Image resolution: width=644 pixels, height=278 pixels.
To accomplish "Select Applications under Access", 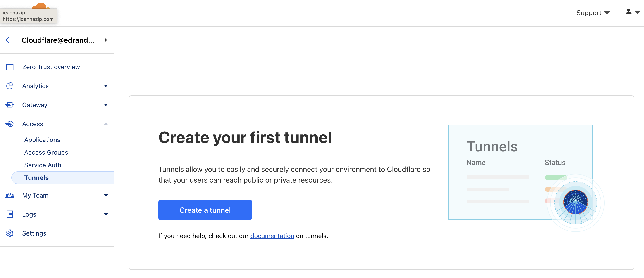I will point(42,140).
